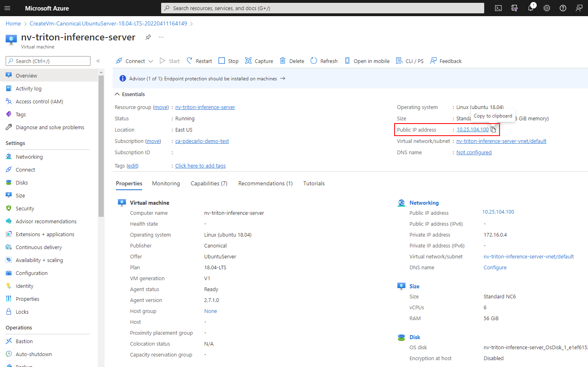Viewport: 588px width, 367px height.
Task: Collapse the Essentials section
Action: [117, 94]
